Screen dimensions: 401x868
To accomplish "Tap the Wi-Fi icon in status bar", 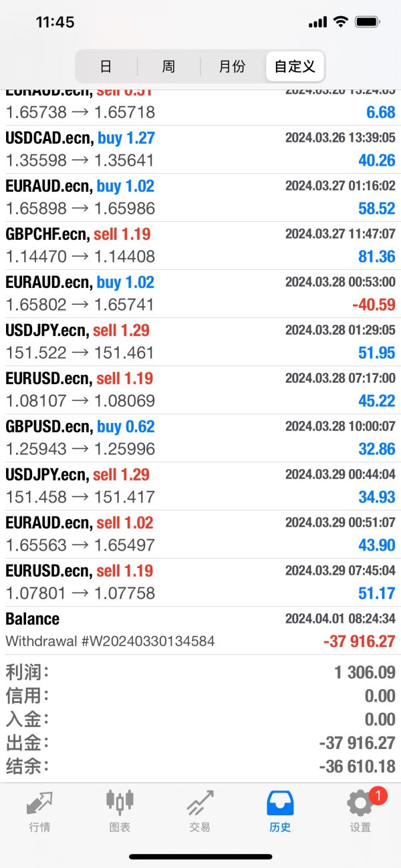I will pyautogui.click(x=341, y=22).
